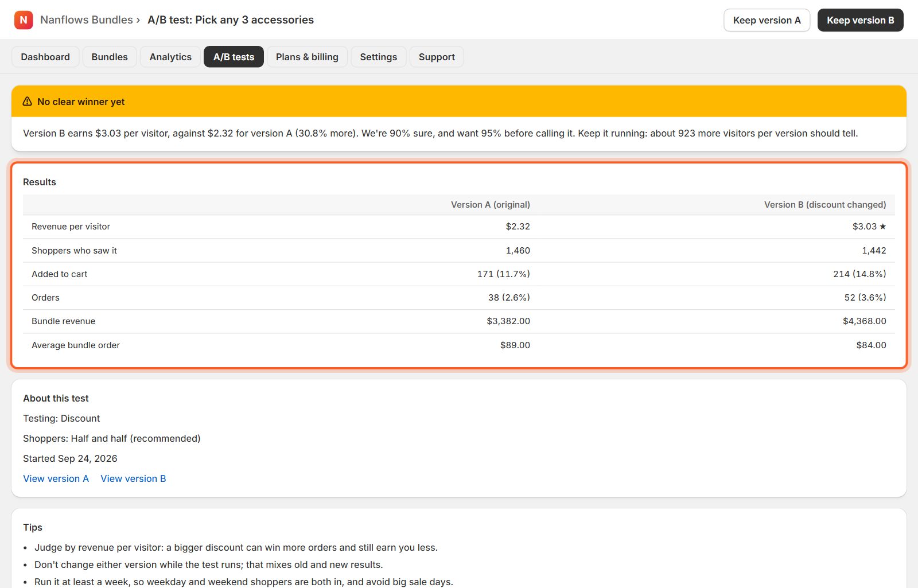Open the Bundles tab
This screenshot has height=588, width=918.
(110, 57)
